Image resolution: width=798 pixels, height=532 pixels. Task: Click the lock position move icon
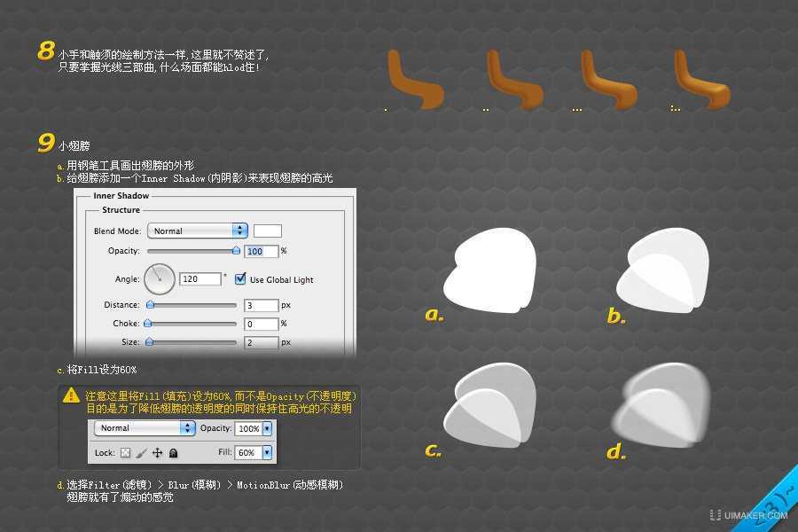pyautogui.click(x=158, y=452)
